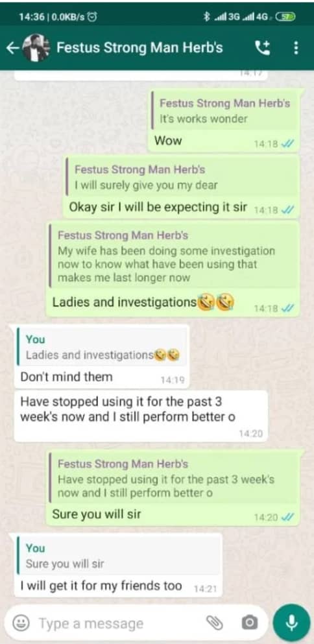Tap the back arrow in chat header
The image size is (314, 644).
tap(12, 48)
